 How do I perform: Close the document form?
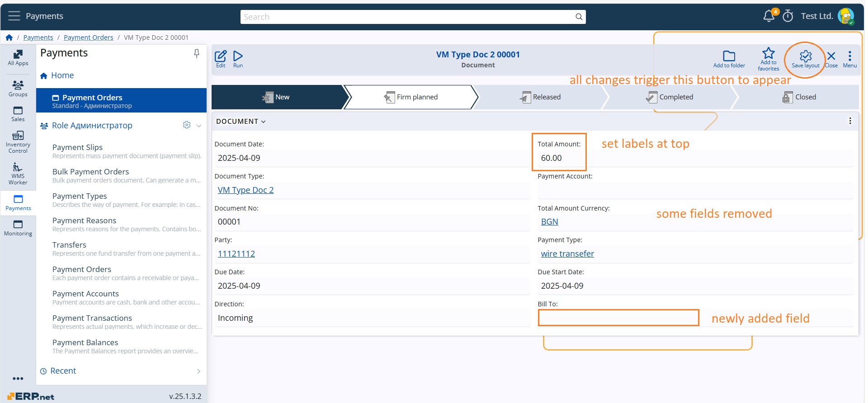point(831,59)
